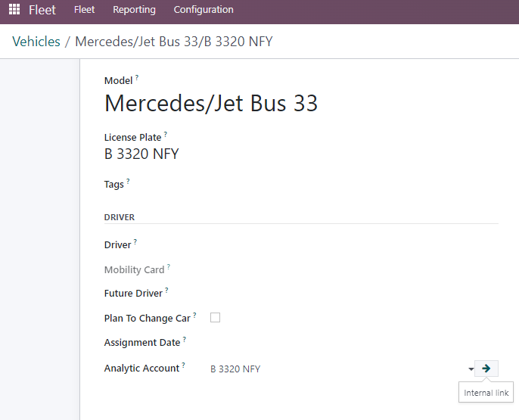519x420 pixels.
Task: Go back to Vehicles breadcrumb
Action: [x=36, y=42]
